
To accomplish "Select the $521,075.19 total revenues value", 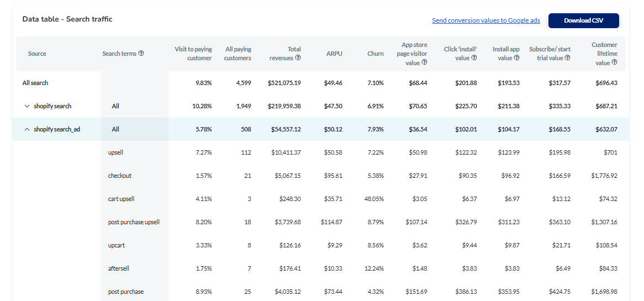I will [x=284, y=83].
